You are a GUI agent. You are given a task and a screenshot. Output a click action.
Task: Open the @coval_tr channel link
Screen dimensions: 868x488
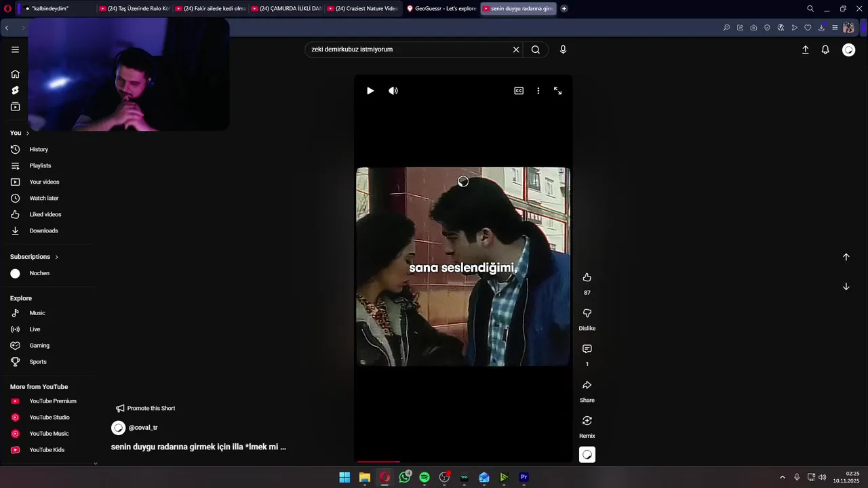pyautogui.click(x=143, y=428)
